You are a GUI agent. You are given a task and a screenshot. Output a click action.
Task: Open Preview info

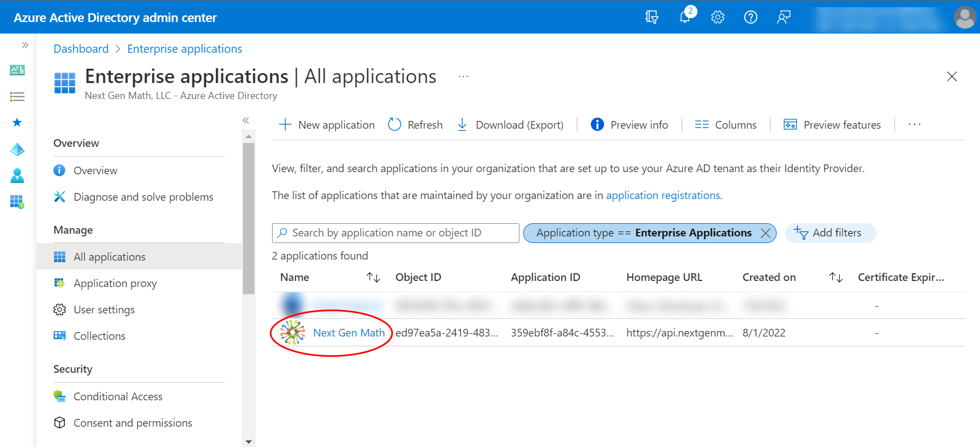629,125
